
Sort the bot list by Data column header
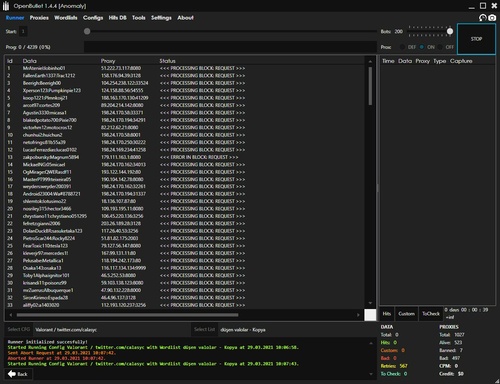click(x=30, y=61)
